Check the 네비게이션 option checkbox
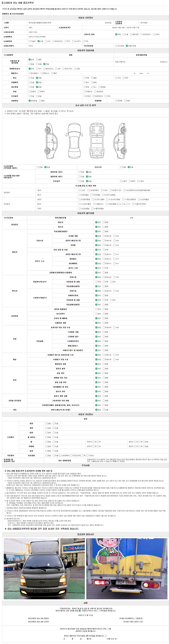The width and height of the screenshot is (169, 644). tap(93, 96)
